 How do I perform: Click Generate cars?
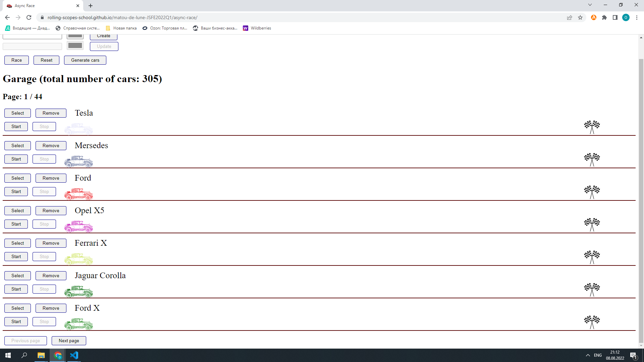[85, 60]
